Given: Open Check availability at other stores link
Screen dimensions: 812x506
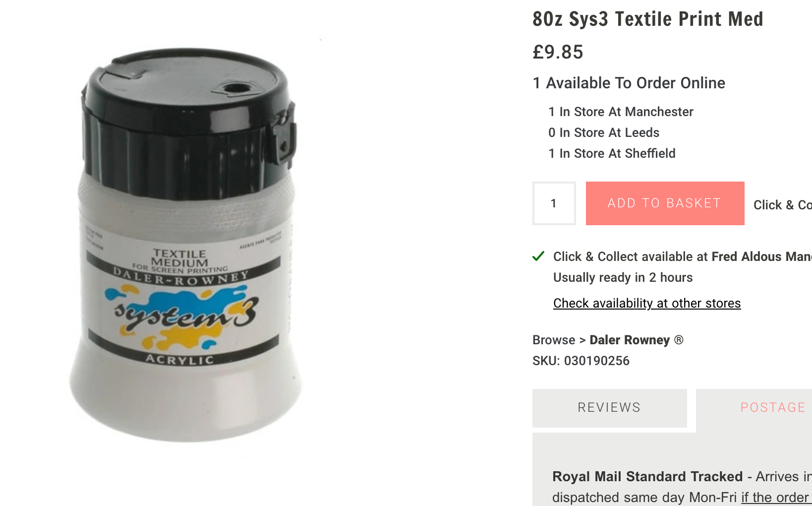Looking at the screenshot, I should [x=647, y=303].
